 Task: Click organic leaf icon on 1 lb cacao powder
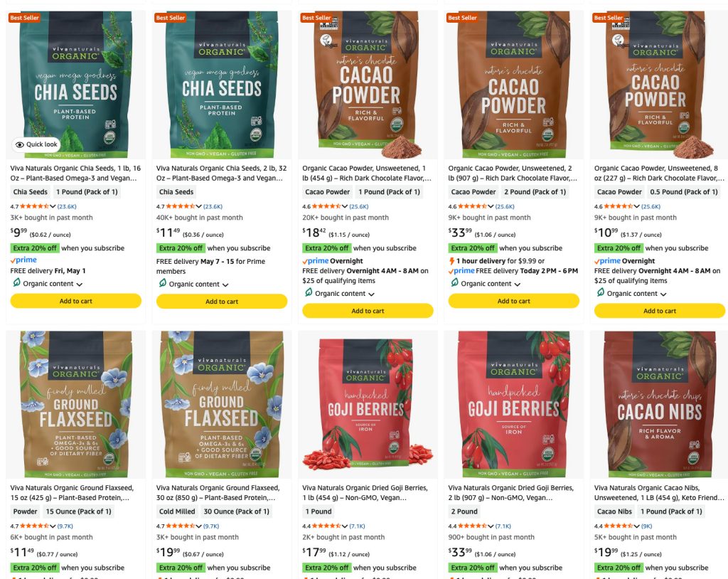point(309,293)
